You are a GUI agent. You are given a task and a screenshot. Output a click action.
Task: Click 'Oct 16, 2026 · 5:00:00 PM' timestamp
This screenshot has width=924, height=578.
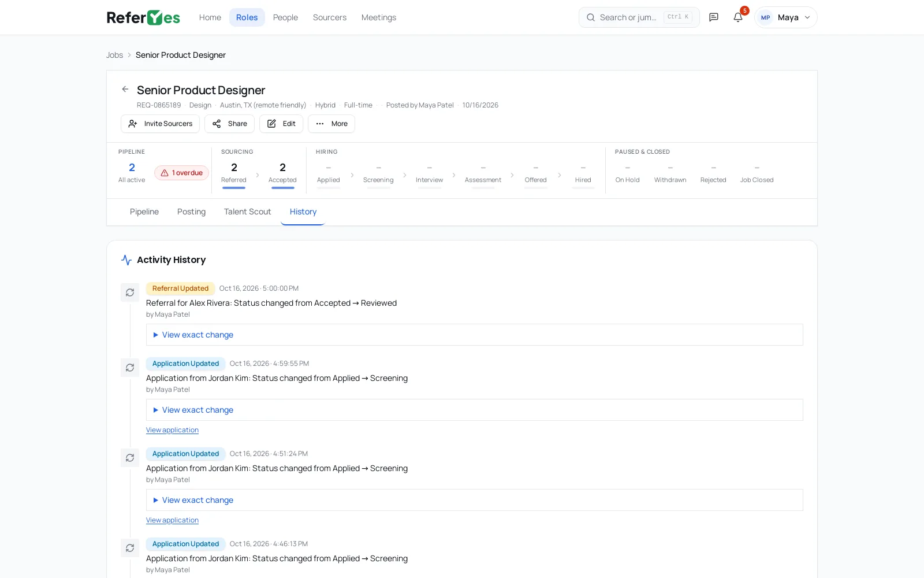coord(259,288)
